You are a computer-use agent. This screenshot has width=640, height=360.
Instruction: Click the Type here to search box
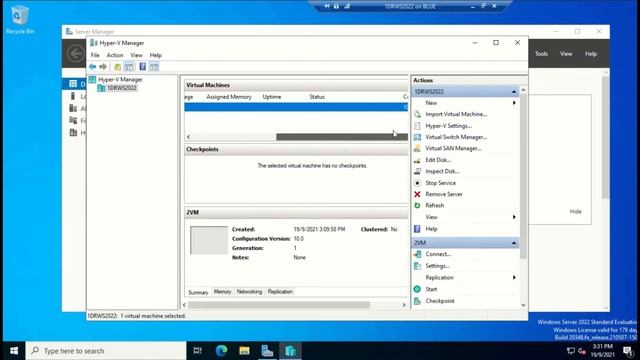click(106, 351)
